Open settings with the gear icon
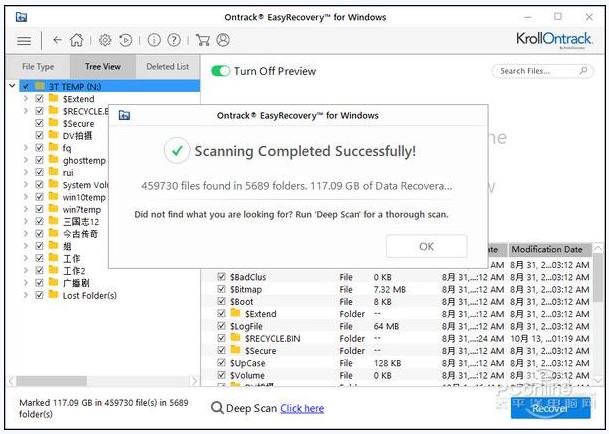The height and width of the screenshot is (434, 609). [x=105, y=40]
